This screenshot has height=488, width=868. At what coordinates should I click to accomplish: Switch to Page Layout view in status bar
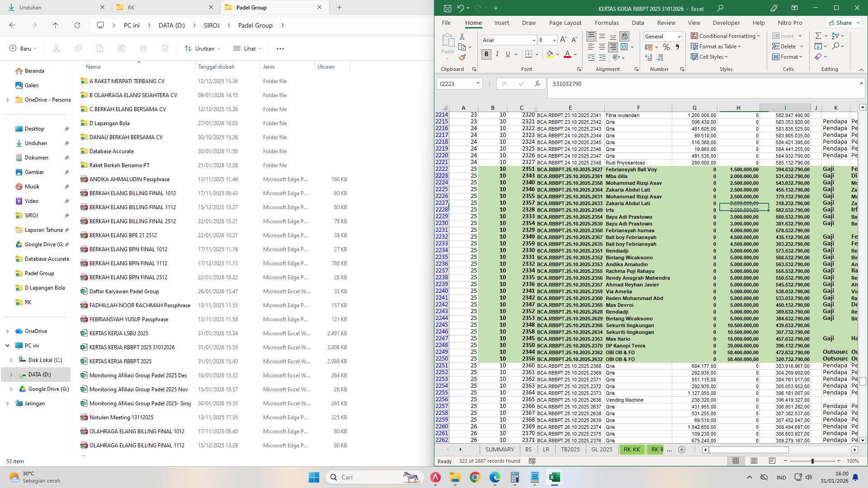(x=754, y=461)
